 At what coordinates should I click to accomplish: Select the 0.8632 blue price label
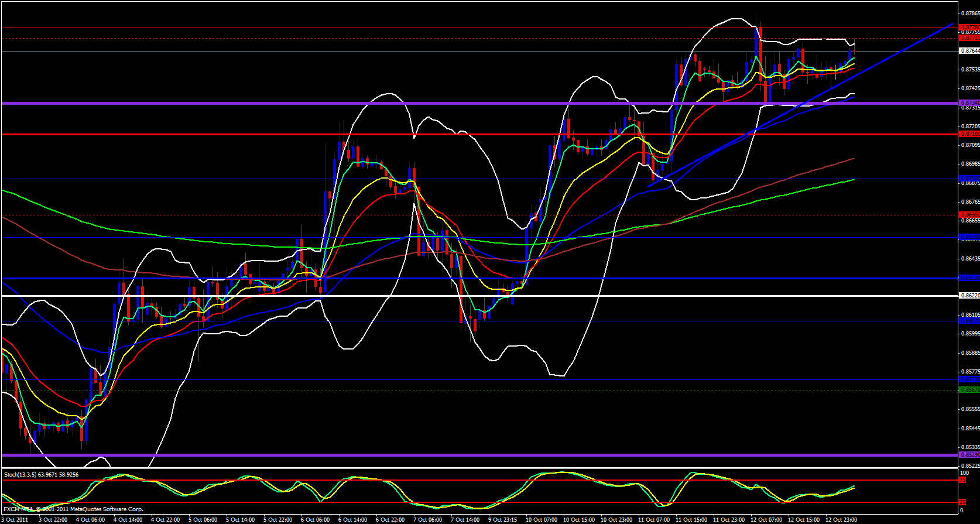(968, 278)
